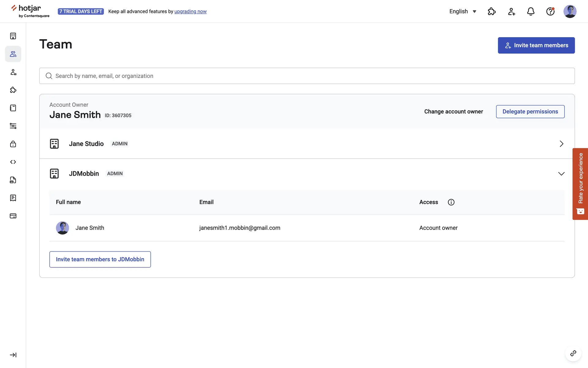This screenshot has width=588, height=368.
Task: Open the integrations puzzle icon in header
Action: 492,11
